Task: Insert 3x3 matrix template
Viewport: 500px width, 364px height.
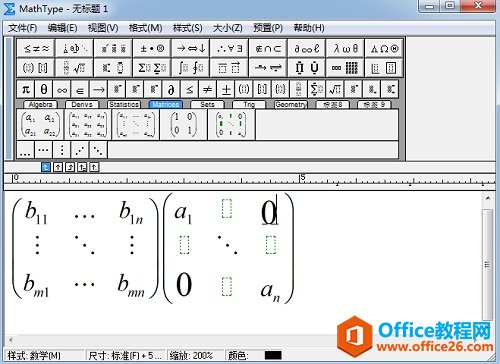Action: click(88, 125)
